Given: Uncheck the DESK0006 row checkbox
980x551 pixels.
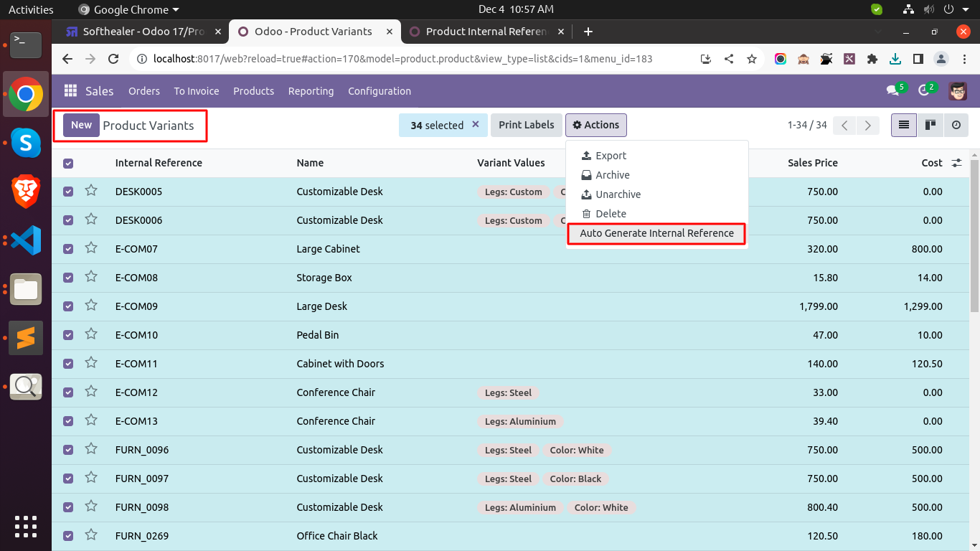Looking at the screenshot, I should 68,220.
